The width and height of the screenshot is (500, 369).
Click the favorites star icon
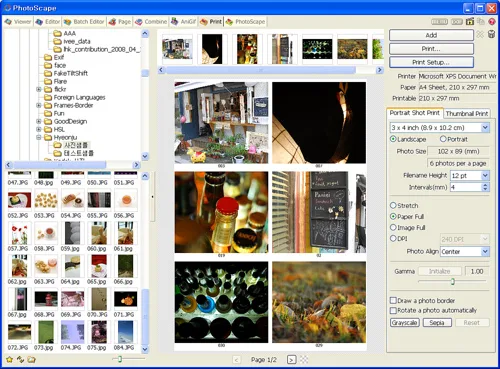click(x=10, y=360)
